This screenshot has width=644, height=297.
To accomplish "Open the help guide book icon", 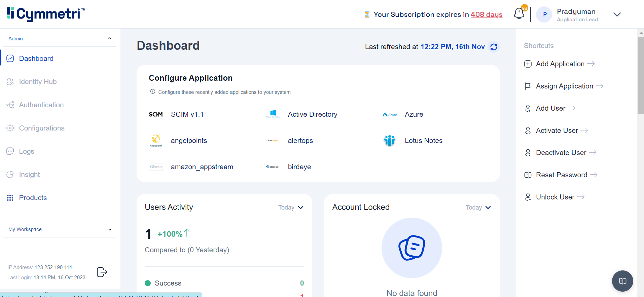I will pyautogui.click(x=622, y=281).
